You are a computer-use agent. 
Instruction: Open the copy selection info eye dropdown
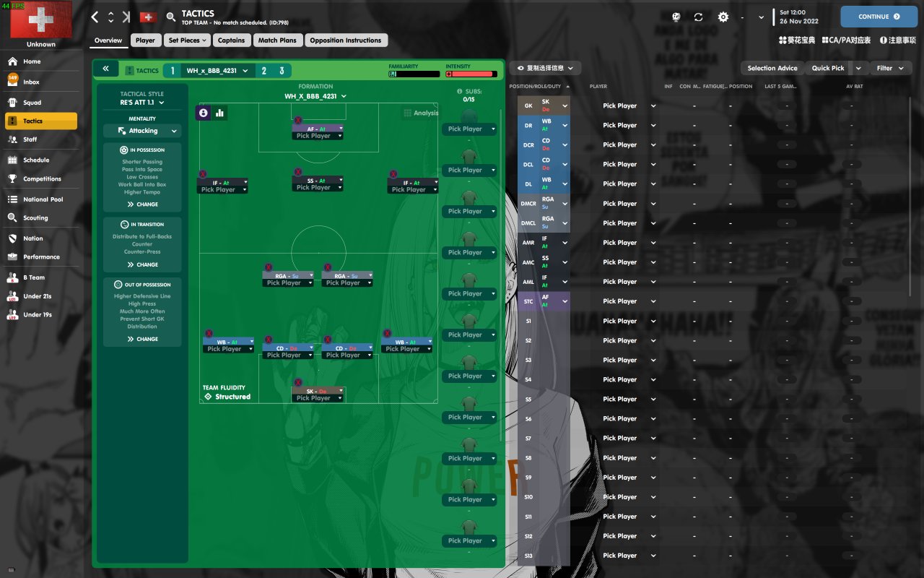point(545,68)
